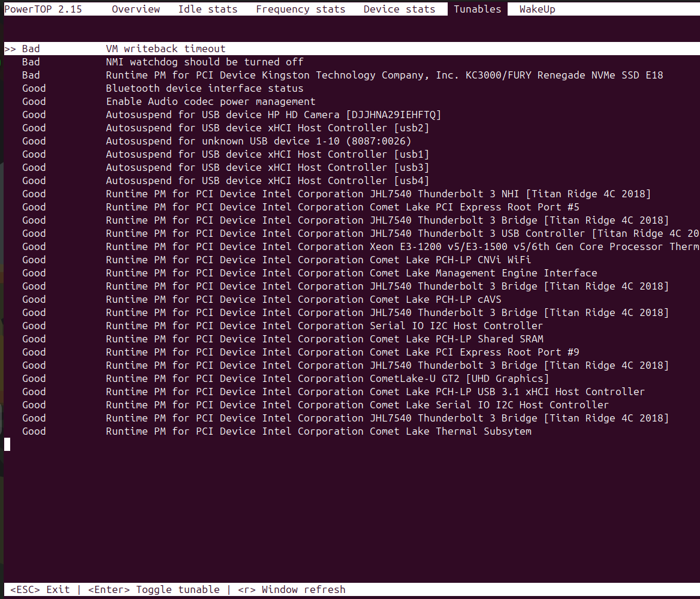Select the Frequency stats tab
The width and height of the screenshot is (700, 599).
[x=300, y=9]
